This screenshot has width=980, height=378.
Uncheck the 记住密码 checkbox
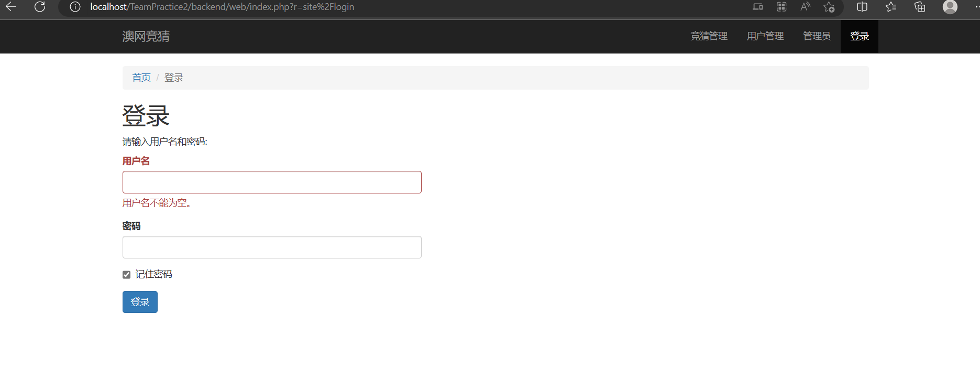(126, 275)
